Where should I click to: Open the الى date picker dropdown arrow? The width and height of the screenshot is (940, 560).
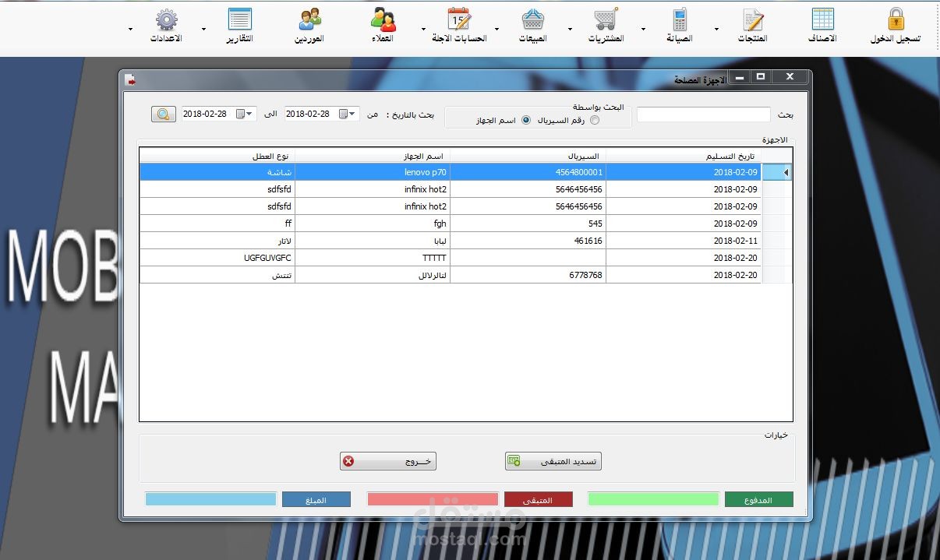coord(250,114)
